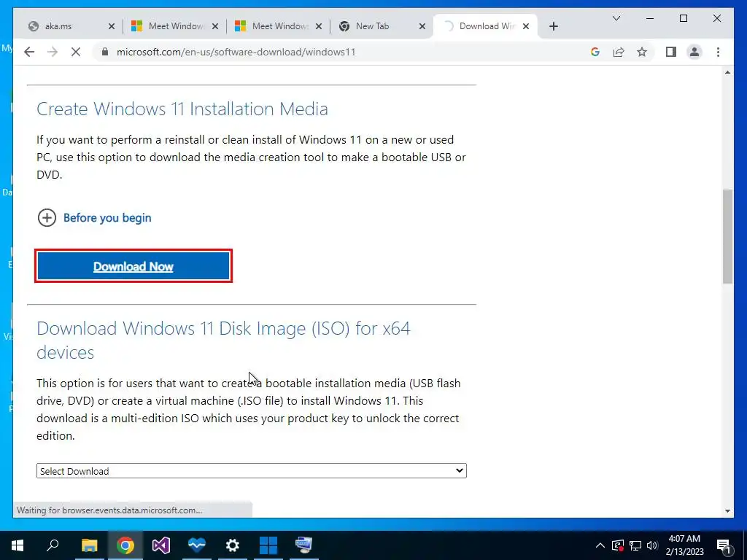
Task: Click the forward navigation arrow
Action: click(53, 52)
